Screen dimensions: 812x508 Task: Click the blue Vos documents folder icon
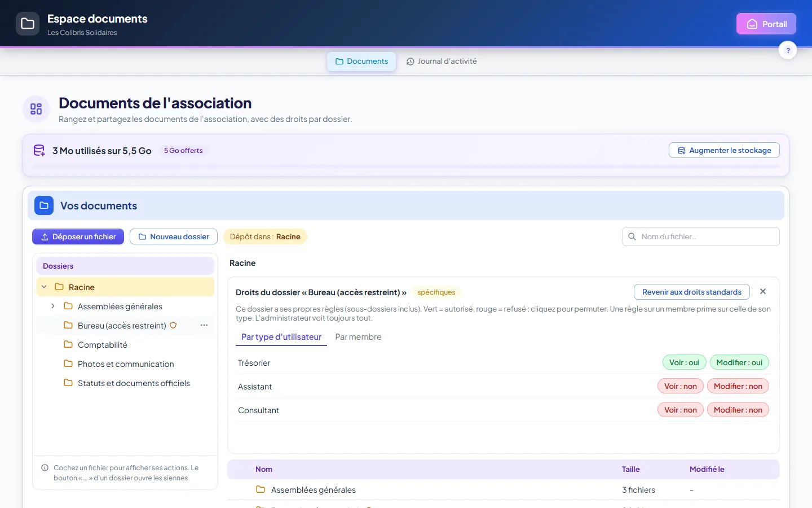(x=44, y=205)
